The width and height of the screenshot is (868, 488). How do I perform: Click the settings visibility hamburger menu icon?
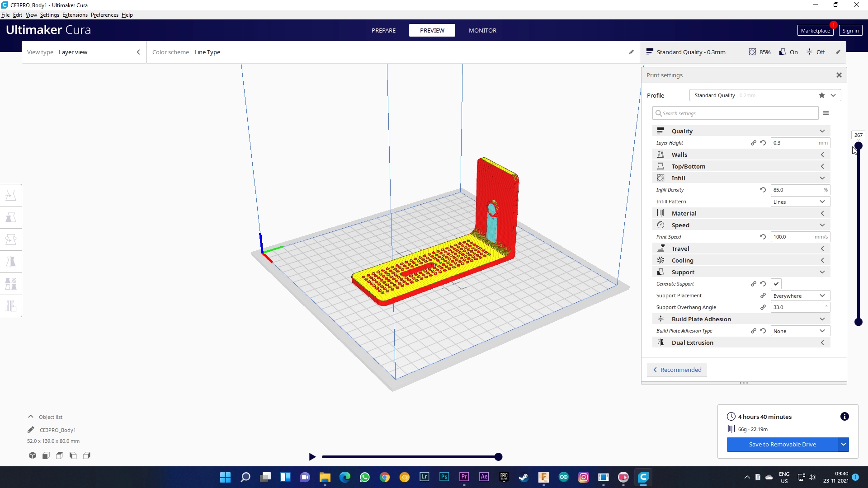point(826,113)
